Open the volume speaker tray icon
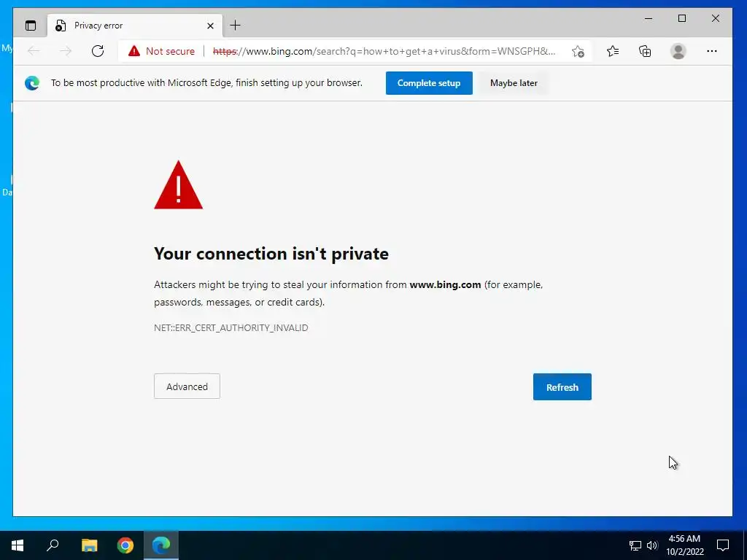The width and height of the screenshot is (747, 560). [x=652, y=545]
